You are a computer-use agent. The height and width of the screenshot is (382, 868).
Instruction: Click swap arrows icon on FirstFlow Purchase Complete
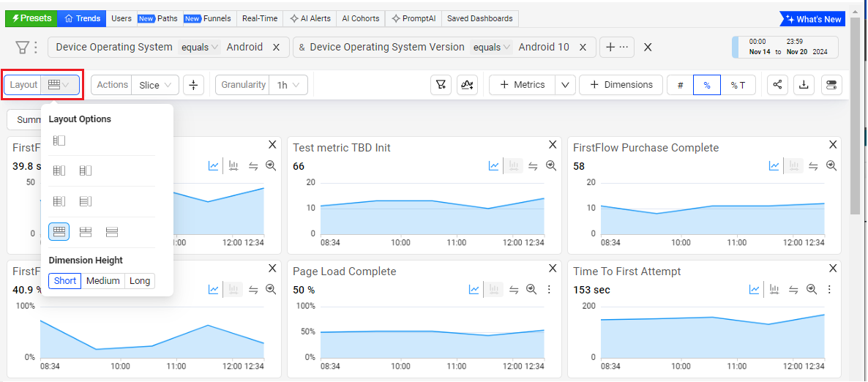point(813,166)
